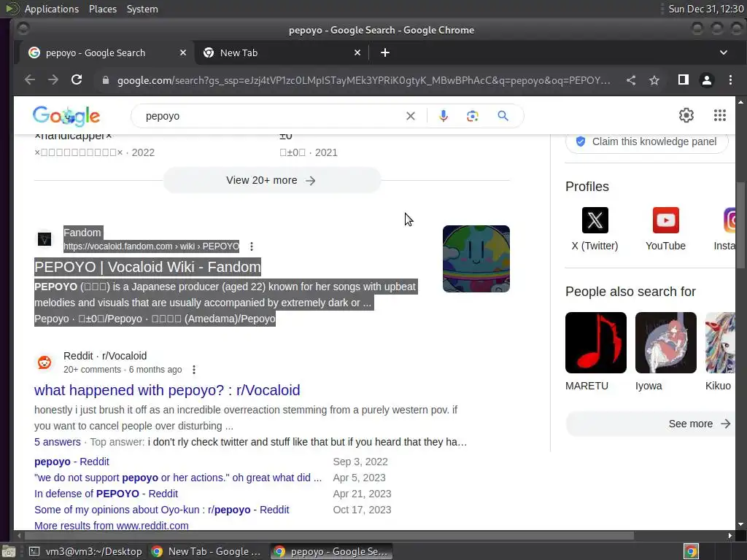Screen dimensions: 747x560
Task: Open Kikuo related search thumbnail
Action: tap(720, 343)
